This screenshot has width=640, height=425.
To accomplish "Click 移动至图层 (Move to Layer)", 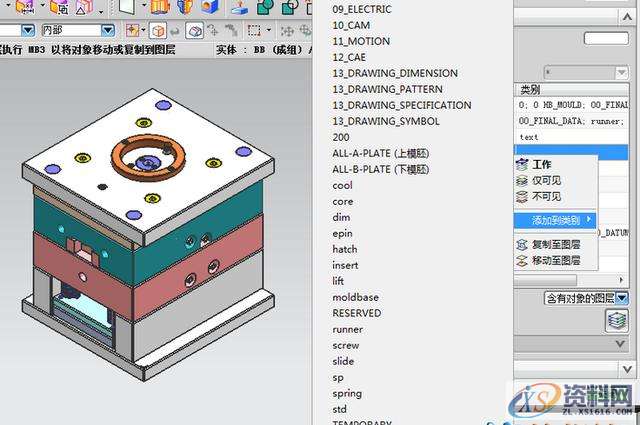I will pyautogui.click(x=555, y=260).
